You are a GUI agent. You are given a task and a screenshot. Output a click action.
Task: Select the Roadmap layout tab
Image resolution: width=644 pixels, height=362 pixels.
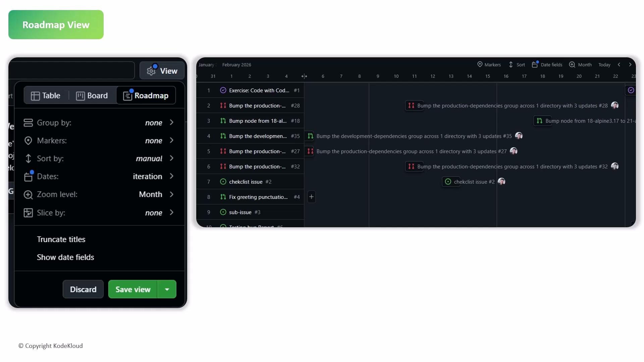pyautogui.click(x=146, y=96)
